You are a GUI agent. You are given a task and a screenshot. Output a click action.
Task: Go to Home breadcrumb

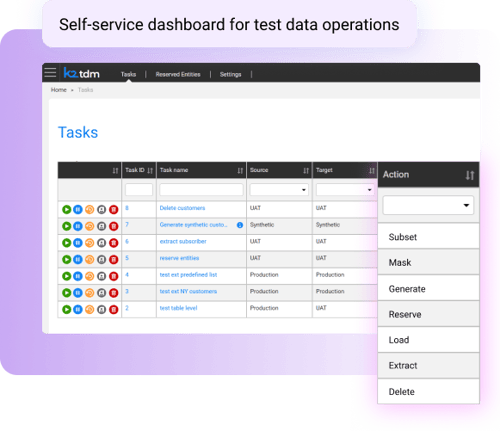pyautogui.click(x=59, y=90)
